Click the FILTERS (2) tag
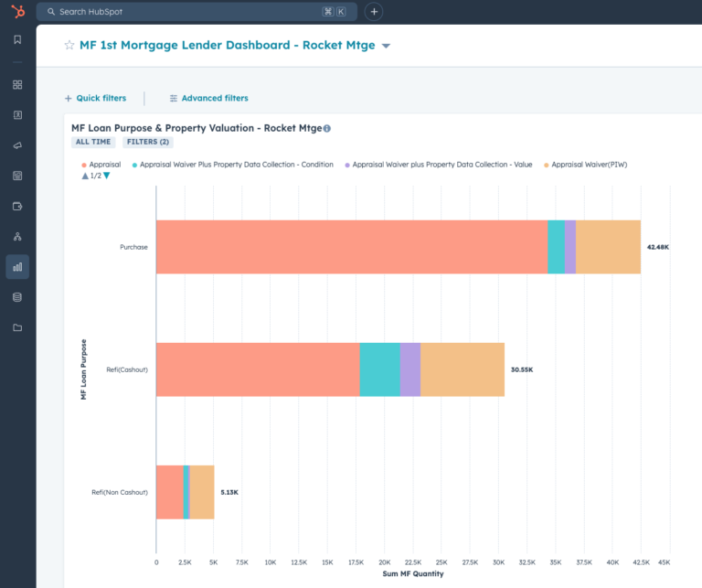 click(148, 142)
